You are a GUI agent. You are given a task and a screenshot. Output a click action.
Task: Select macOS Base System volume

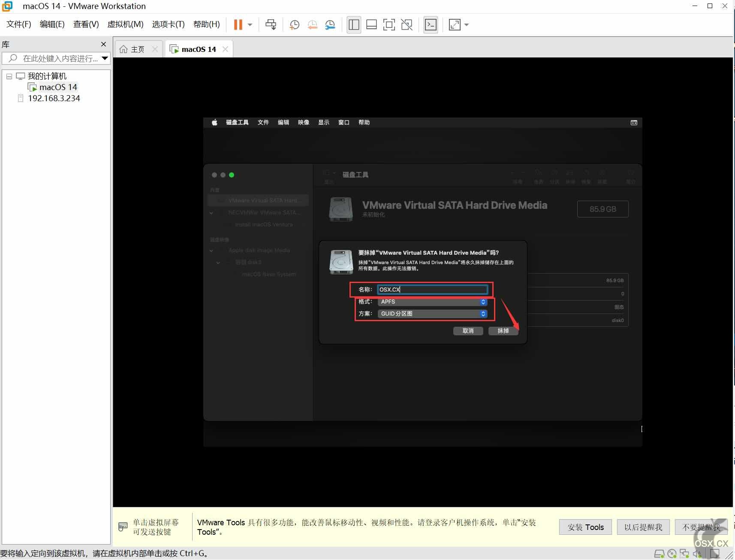pyautogui.click(x=269, y=274)
